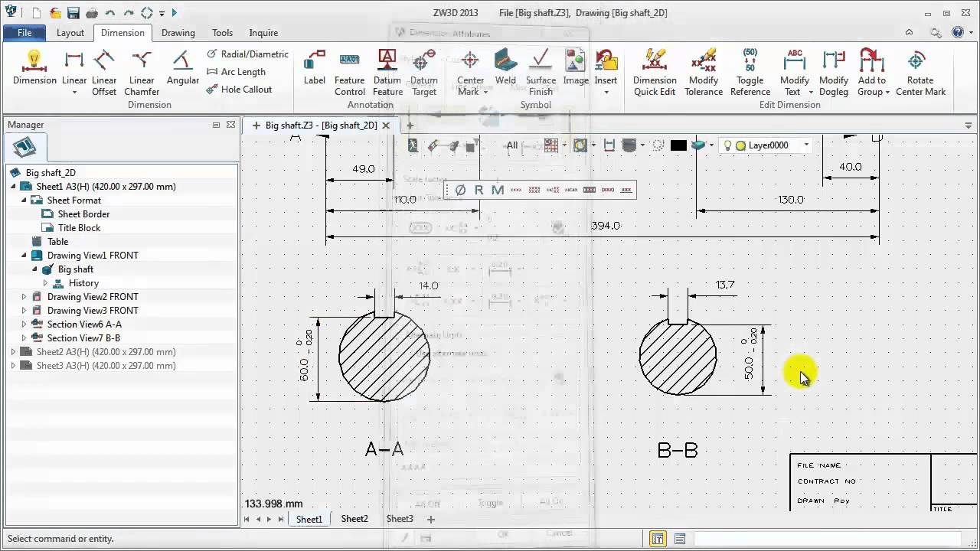Open the Insert dropdown arrow
Image resolution: width=980 pixels, height=551 pixels.
click(606, 93)
